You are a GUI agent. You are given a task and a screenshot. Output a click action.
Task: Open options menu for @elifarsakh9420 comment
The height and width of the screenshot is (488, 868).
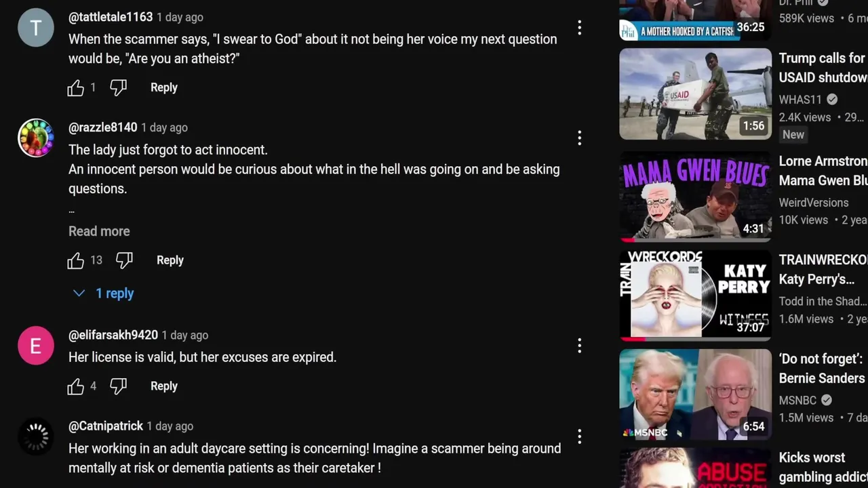(579, 346)
